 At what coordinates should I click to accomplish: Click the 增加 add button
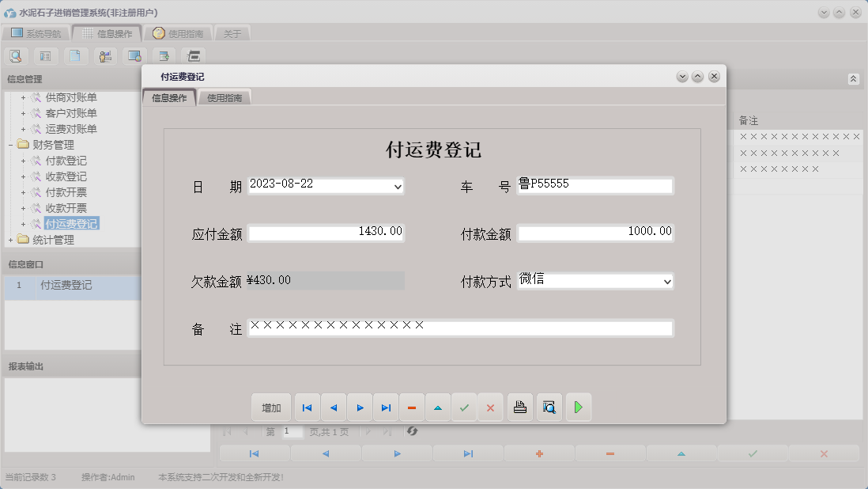click(x=271, y=407)
